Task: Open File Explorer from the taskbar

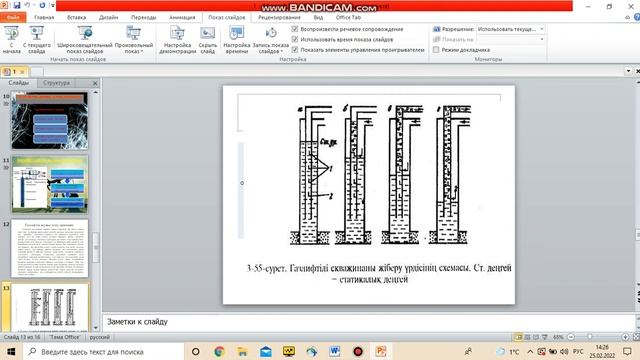Action: coord(242,351)
